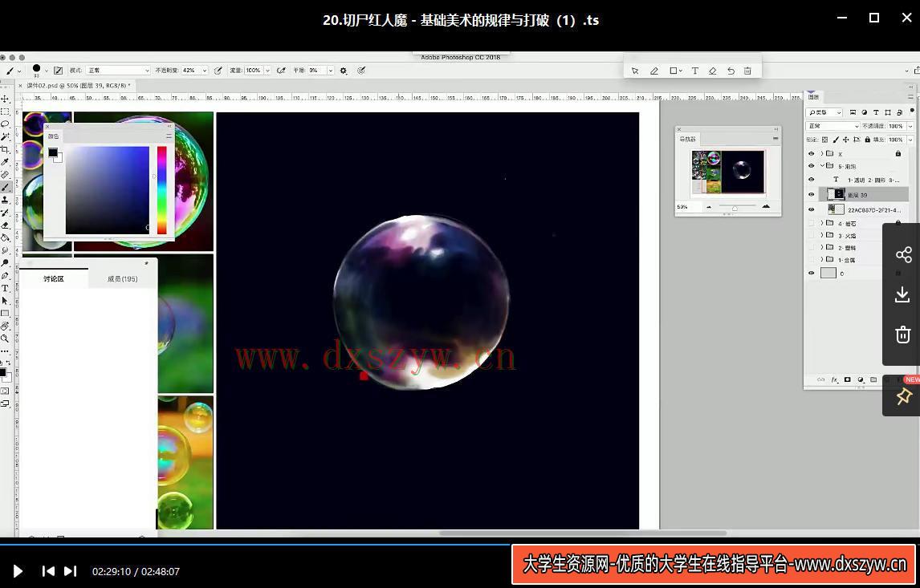Click the 大学生资源网 banner link
The width and height of the screenshot is (920, 588).
(x=714, y=564)
